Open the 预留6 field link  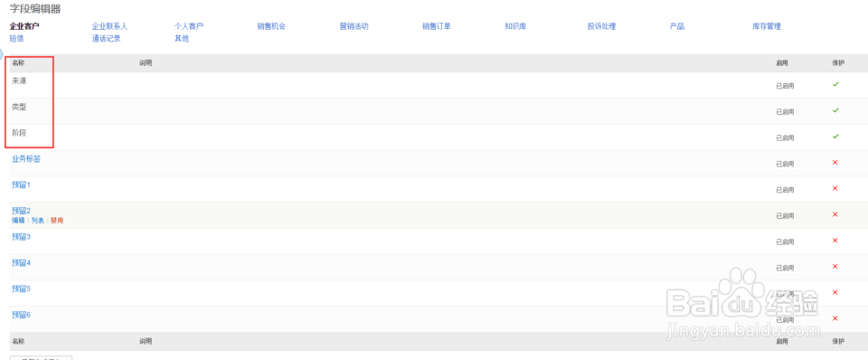point(21,315)
